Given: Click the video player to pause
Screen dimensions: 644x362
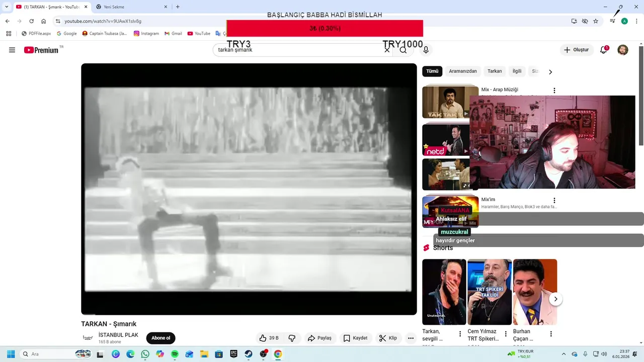Looking at the screenshot, I should [x=249, y=189].
